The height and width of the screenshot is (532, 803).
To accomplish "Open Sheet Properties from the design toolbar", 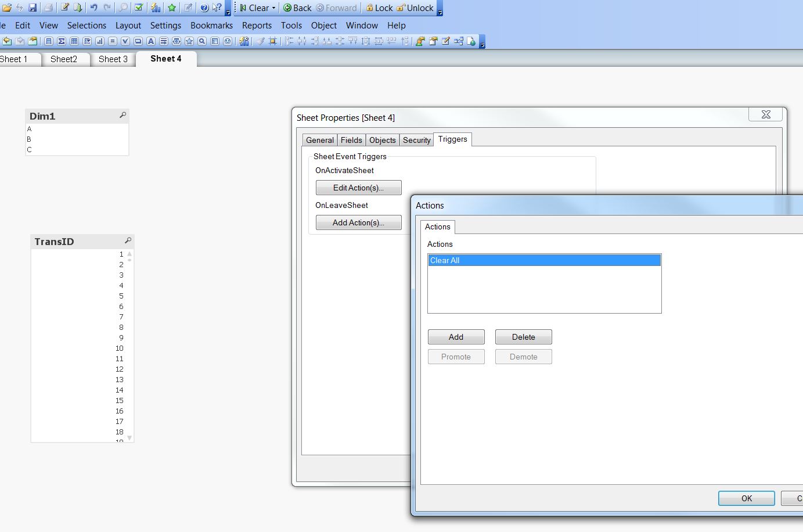I will point(33,41).
